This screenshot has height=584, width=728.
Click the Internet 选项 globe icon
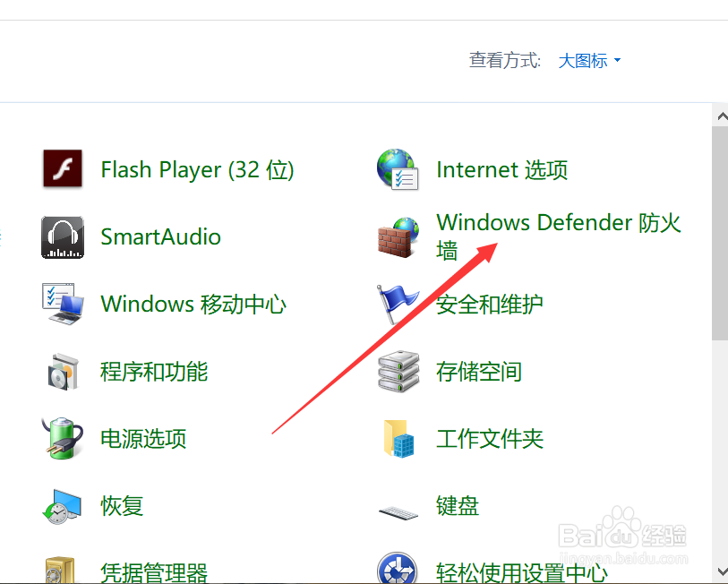397,169
